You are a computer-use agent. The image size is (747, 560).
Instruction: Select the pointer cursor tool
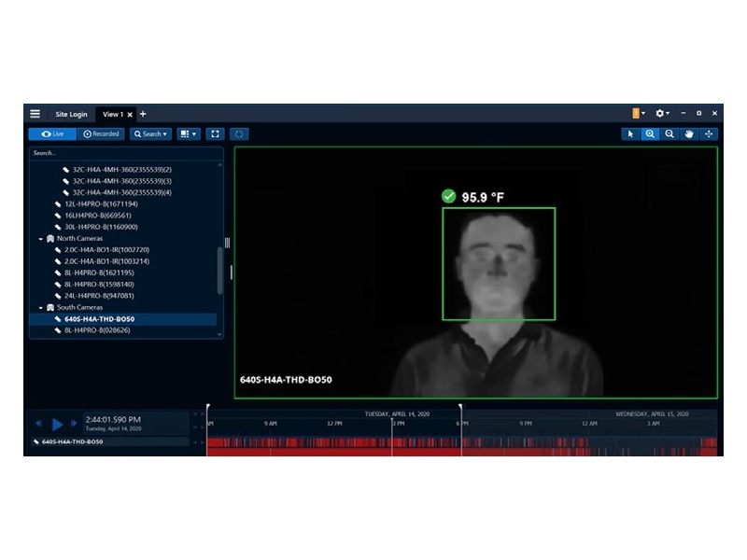(630, 134)
